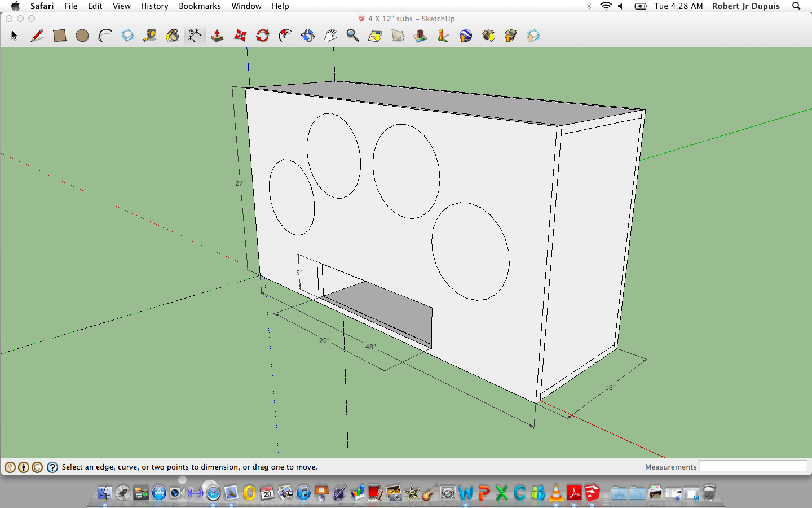Click into the Measurements input box

(x=753, y=466)
